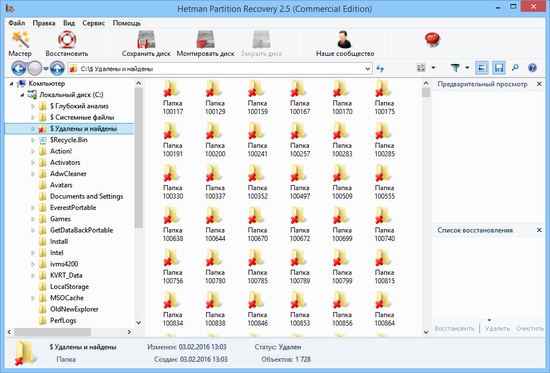550x373 pixels.
Task: Select deleted folder Папка 100864
Action: pos(384,309)
